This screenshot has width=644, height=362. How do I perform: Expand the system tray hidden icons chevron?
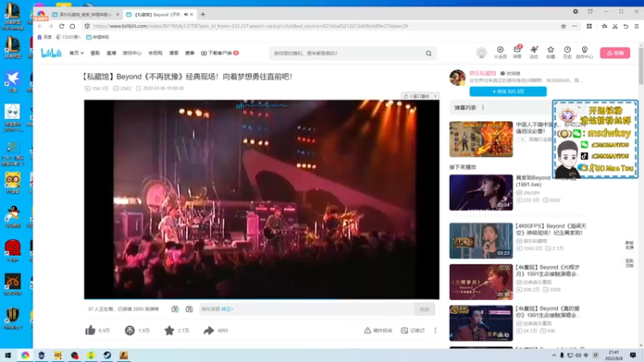pos(554,356)
